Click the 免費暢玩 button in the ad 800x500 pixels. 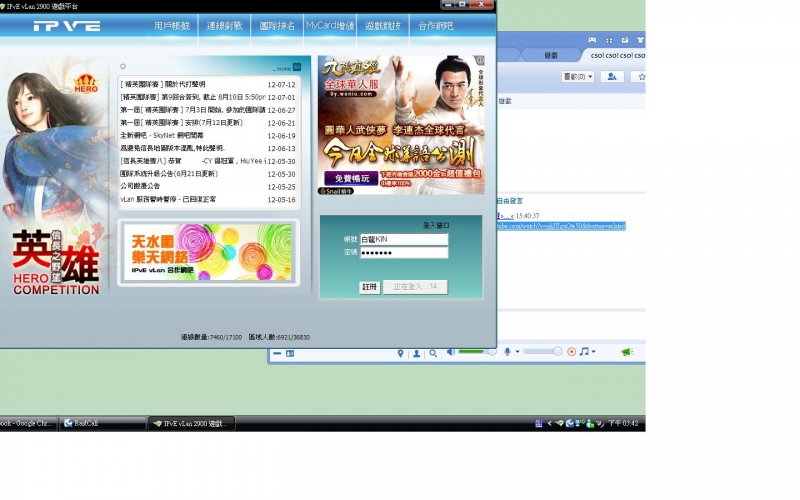click(x=352, y=178)
